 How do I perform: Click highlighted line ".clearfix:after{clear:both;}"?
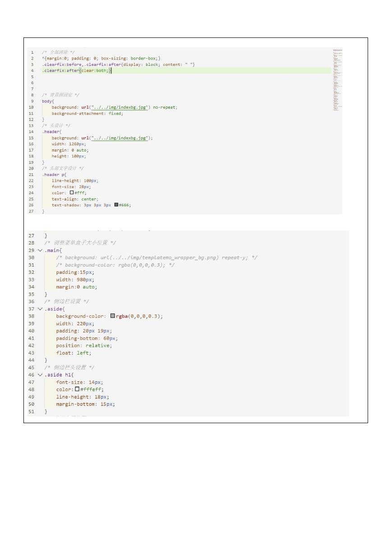tap(186, 71)
